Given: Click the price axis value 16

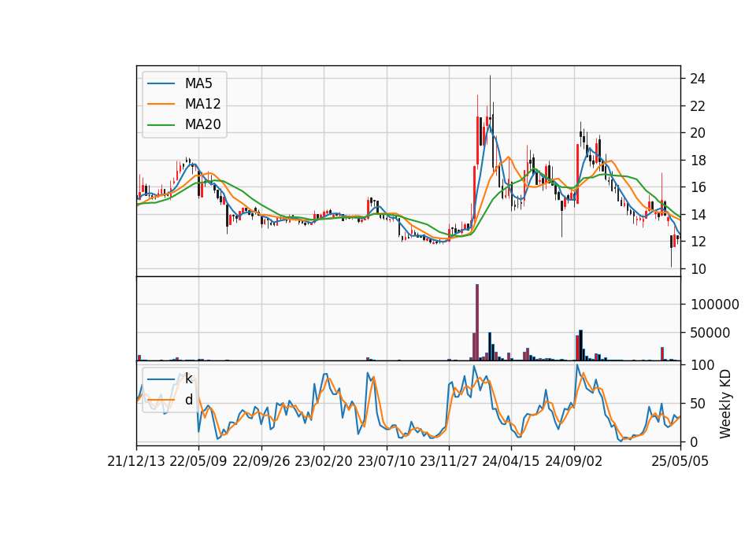Looking at the screenshot, I should pos(698,187).
